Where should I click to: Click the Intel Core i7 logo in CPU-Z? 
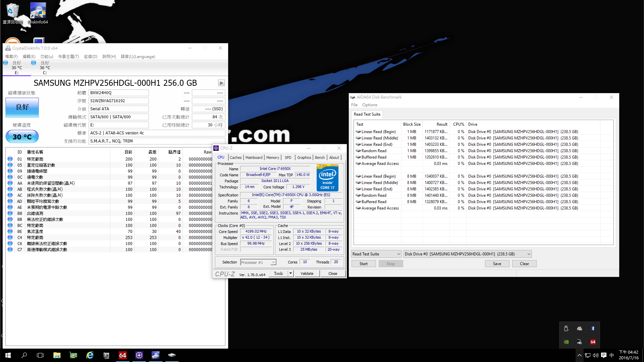click(327, 178)
